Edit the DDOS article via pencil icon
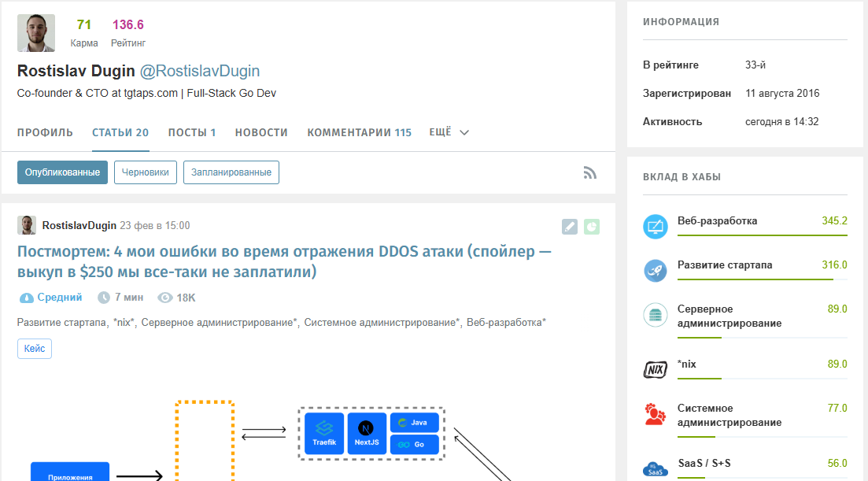Screen dimensions: 868x481 pyautogui.click(x=569, y=227)
